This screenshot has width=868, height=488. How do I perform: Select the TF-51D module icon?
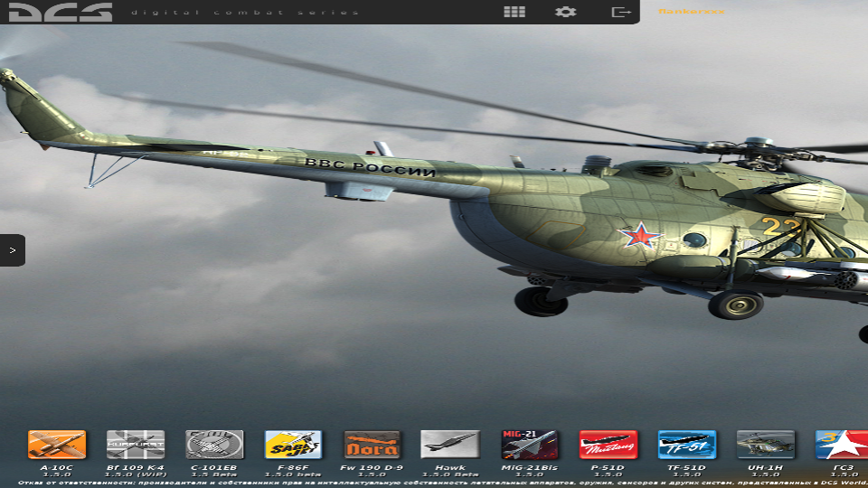[687, 445]
